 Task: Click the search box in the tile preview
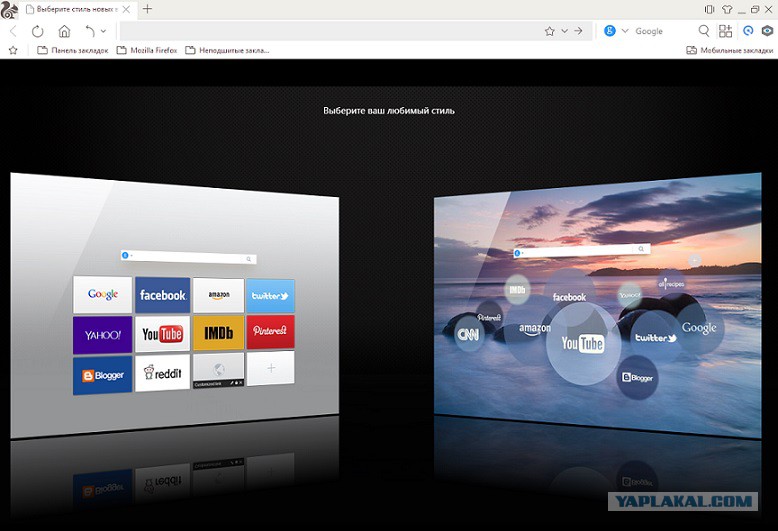[x=189, y=257]
